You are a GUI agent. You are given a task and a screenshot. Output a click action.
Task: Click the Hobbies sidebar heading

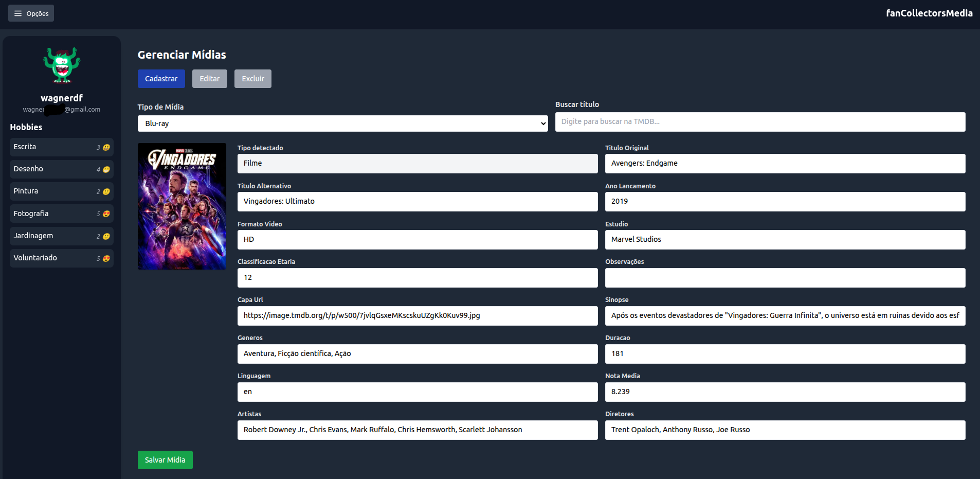(26, 127)
